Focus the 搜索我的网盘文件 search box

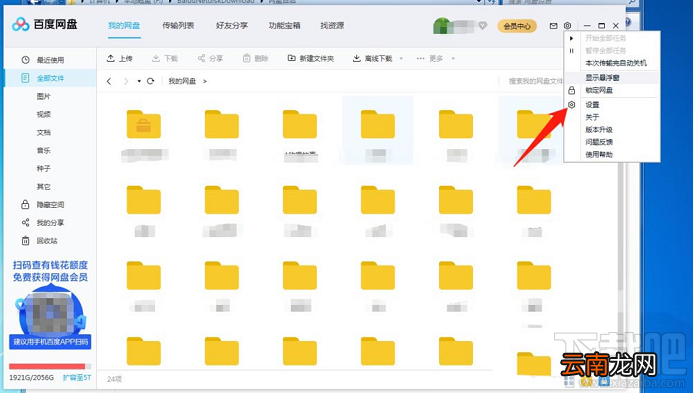(x=536, y=81)
